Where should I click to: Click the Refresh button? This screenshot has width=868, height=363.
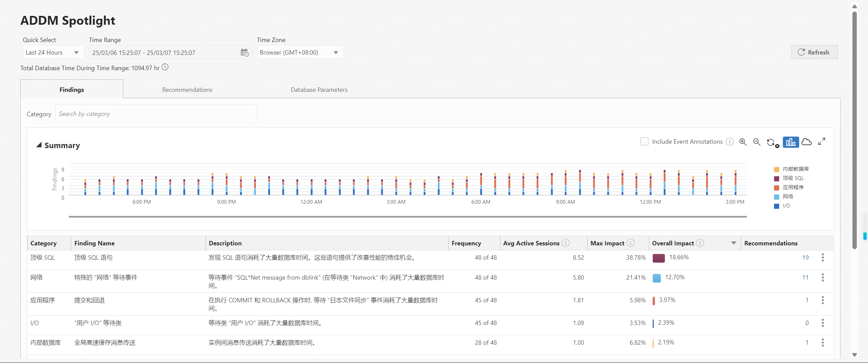814,52
